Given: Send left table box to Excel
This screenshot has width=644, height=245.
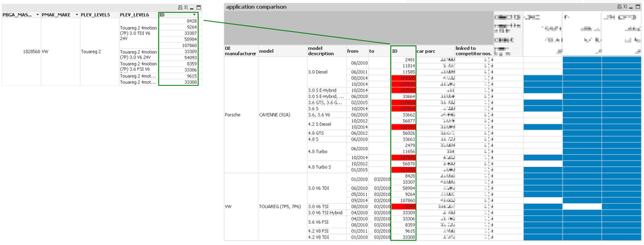Looking at the screenshot, I should 186,7.
